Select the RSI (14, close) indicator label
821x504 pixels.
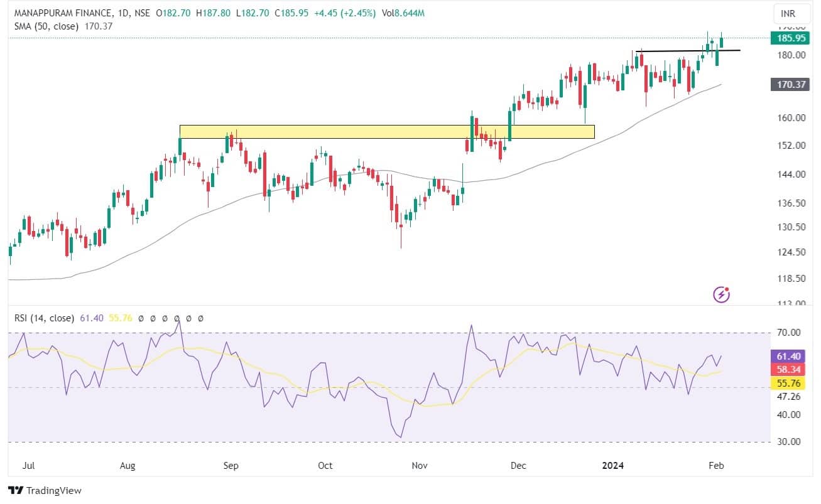44,318
